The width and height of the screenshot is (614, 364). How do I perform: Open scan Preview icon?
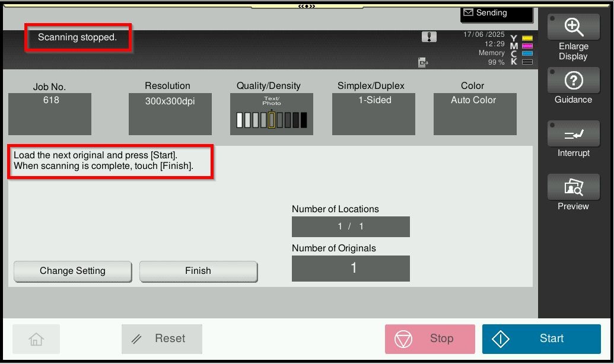573,188
